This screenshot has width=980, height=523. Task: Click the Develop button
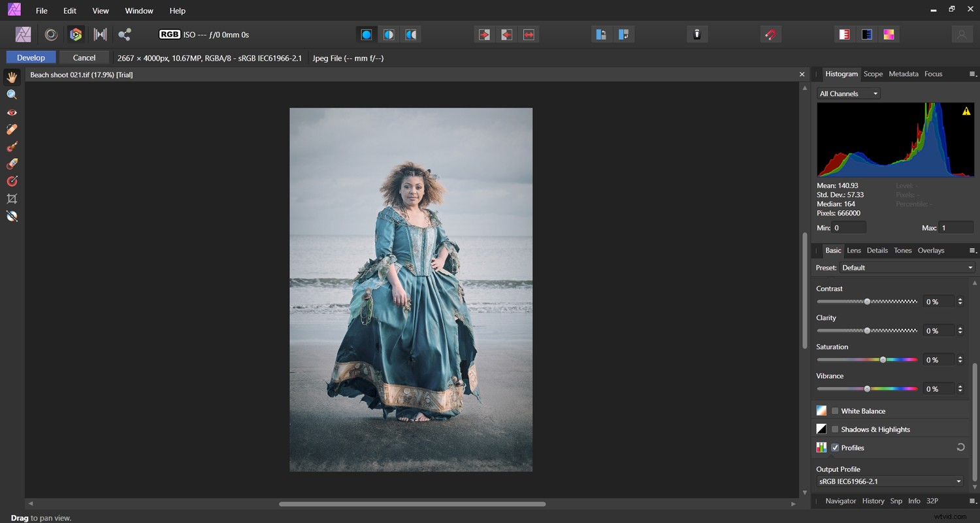[30, 57]
